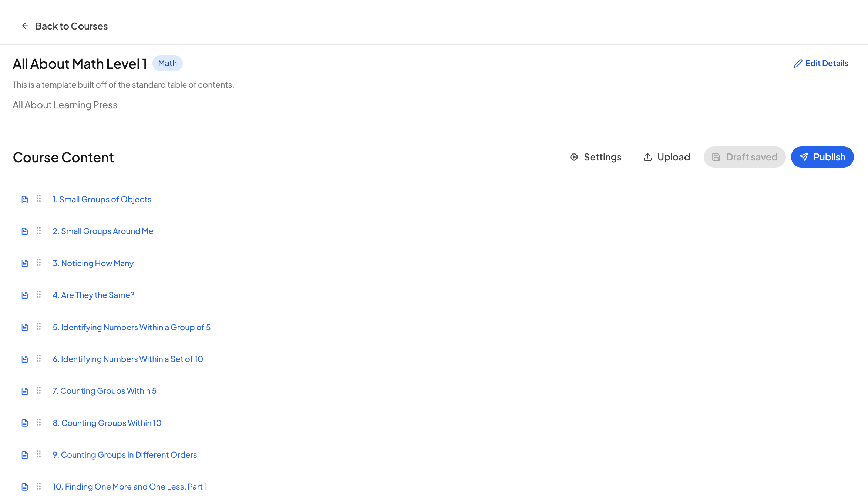Viewport: 868px width, 504px height.
Task: Click the Draft saved button
Action: pyautogui.click(x=744, y=157)
